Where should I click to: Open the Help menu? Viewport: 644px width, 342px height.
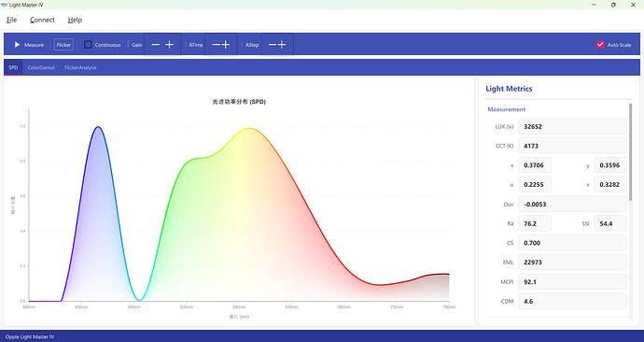tap(75, 20)
